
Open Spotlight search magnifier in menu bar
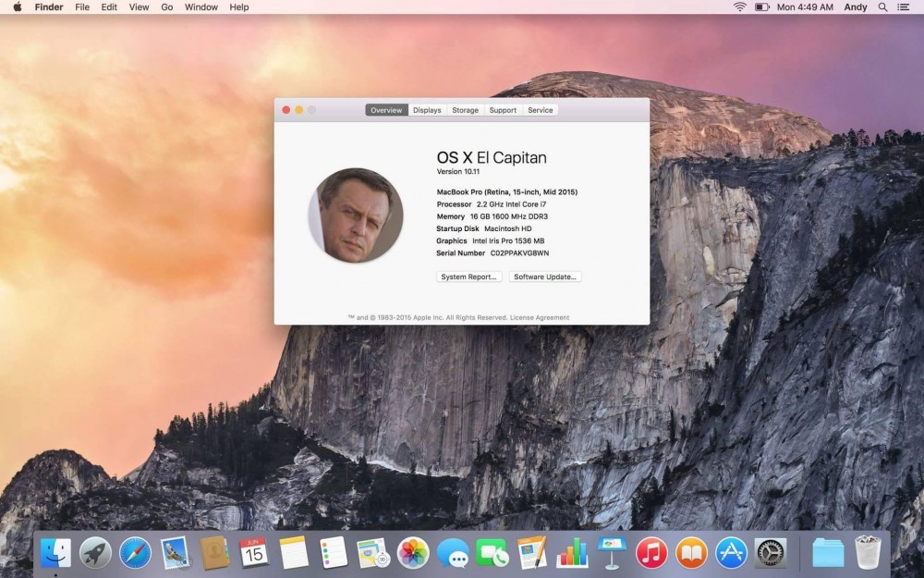pos(882,7)
